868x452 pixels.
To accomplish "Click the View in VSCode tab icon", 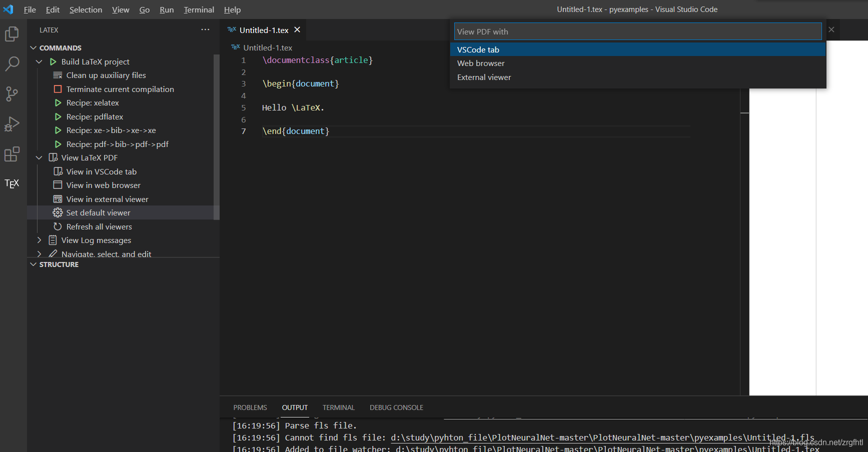I will tap(58, 171).
